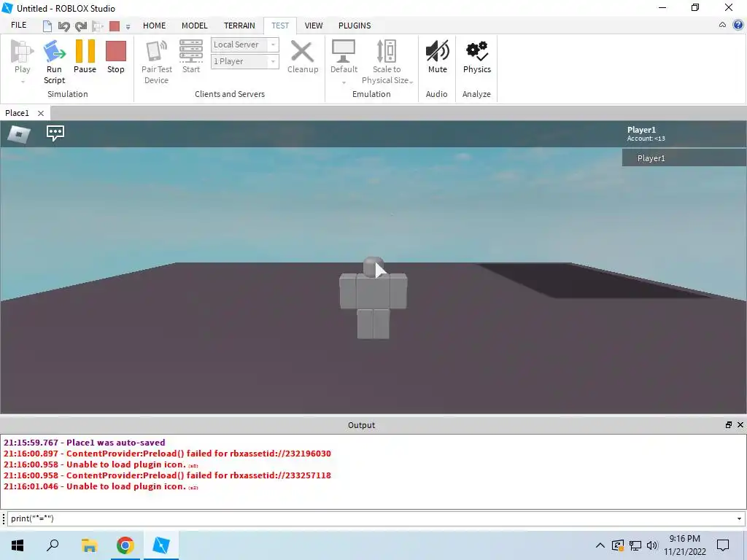Open the Play dropdown arrow
This screenshot has width=747, height=560.
tap(23, 82)
